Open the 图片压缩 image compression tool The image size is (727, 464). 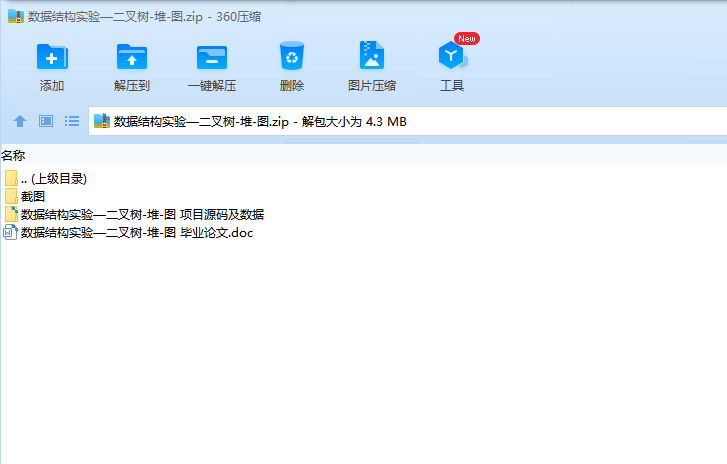(x=372, y=55)
